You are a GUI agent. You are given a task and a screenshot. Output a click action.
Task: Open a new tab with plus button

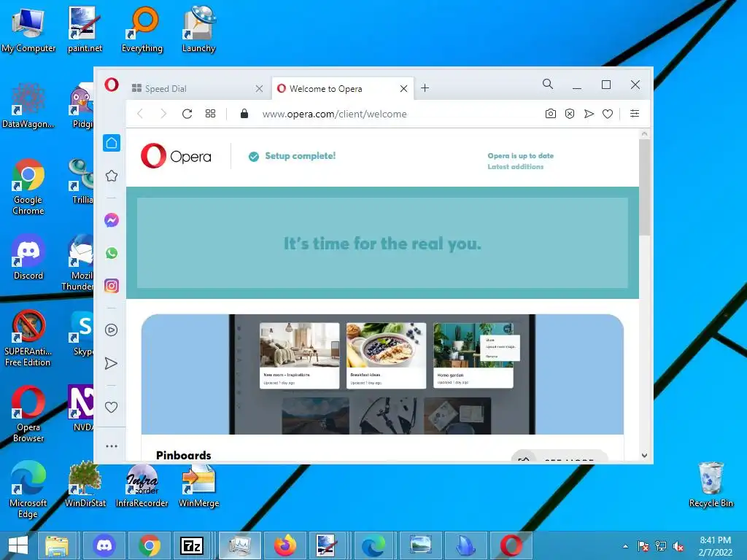coord(425,88)
